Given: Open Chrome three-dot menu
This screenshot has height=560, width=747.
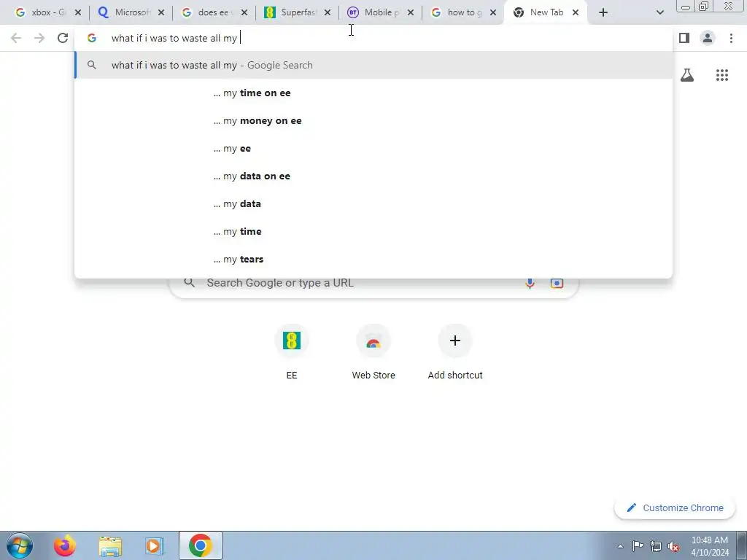Looking at the screenshot, I should coord(731,38).
